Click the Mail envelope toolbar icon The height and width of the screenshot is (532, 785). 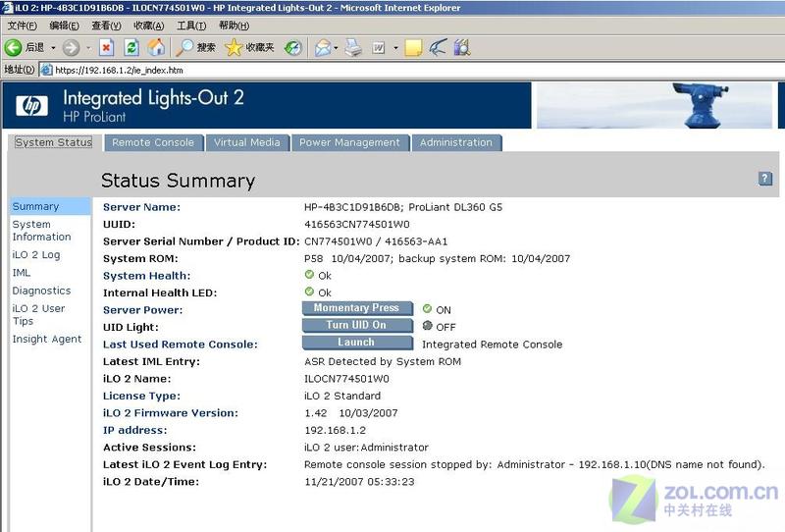coord(323,47)
